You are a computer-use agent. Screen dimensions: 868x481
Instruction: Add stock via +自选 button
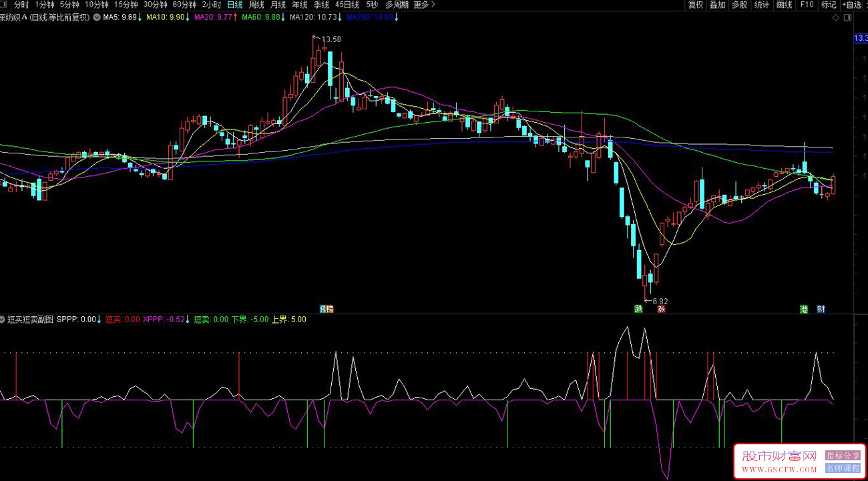tap(851, 5)
